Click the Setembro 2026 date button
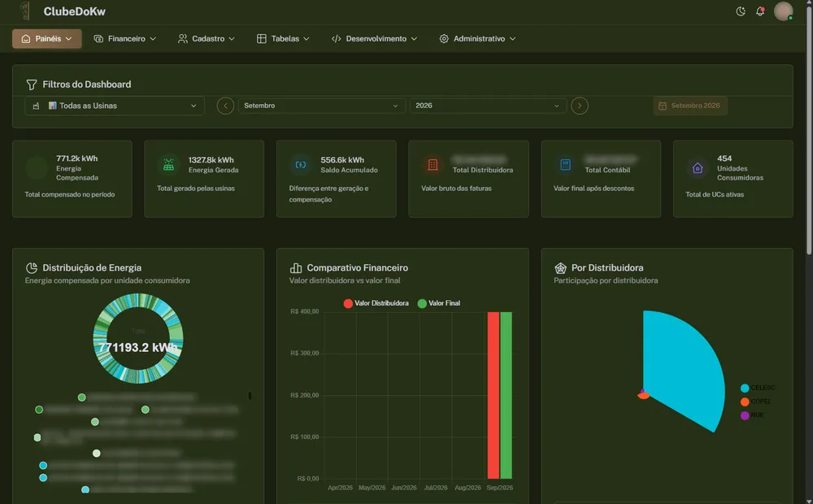The width and height of the screenshot is (813, 504). (x=689, y=106)
